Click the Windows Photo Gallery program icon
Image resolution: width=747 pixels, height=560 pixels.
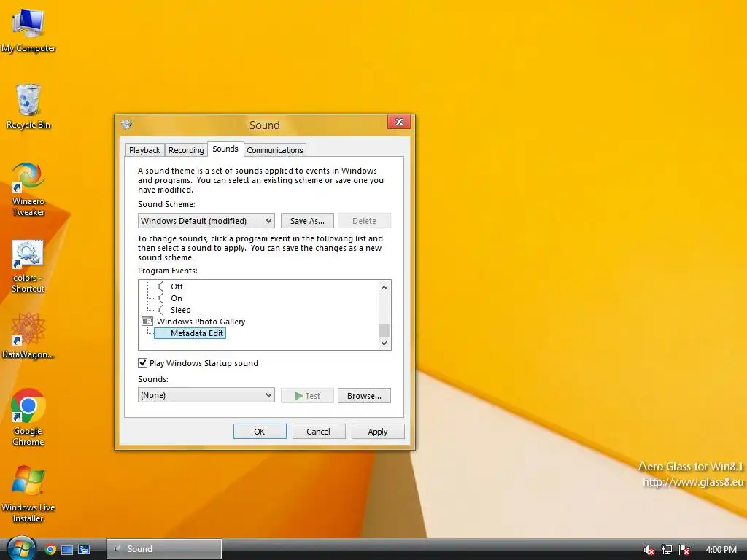(147, 322)
